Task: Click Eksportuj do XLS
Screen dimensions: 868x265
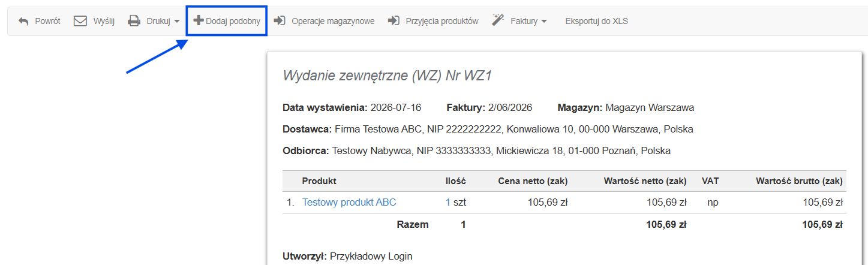Action: [596, 21]
